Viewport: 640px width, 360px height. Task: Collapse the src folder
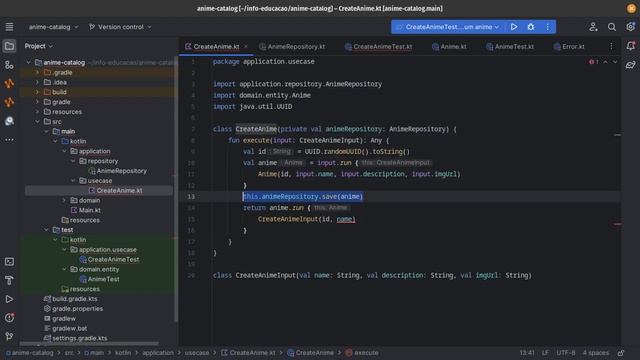coord(37,122)
